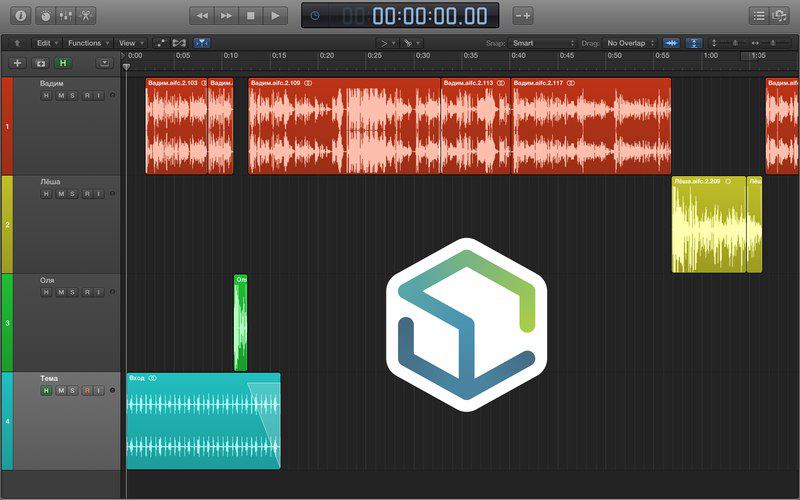This screenshot has height=500, width=800.
Task: Toggle the Waveform Zoom button
Action: pyautogui.click(x=671, y=43)
